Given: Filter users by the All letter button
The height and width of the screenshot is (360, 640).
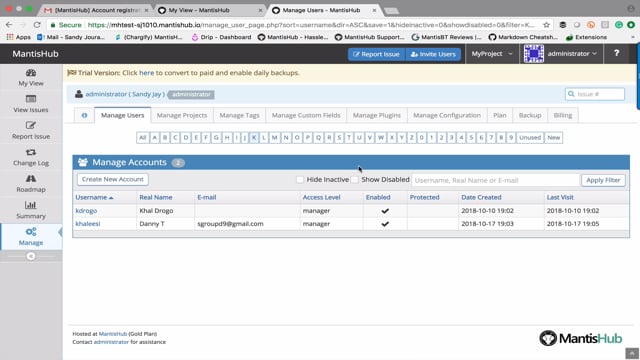Looking at the screenshot, I should click(142, 138).
